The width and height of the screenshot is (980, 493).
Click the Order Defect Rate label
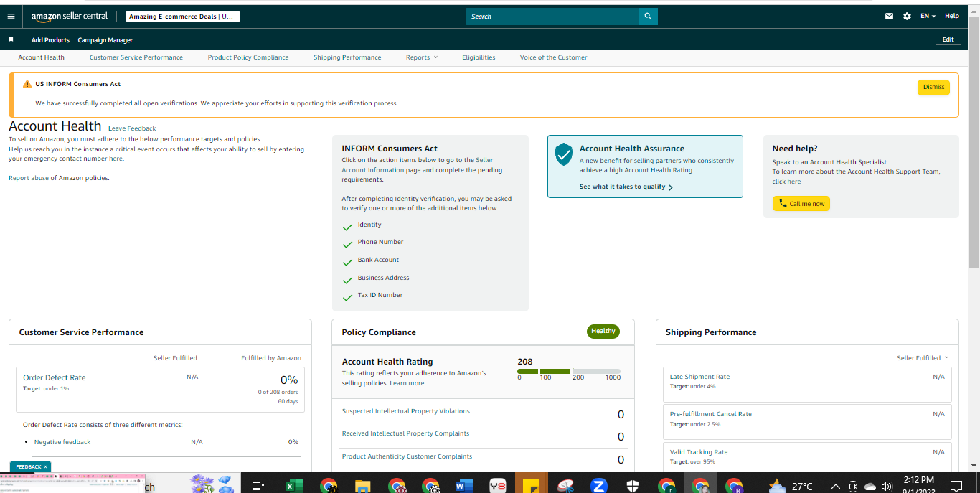coord(55,377)
